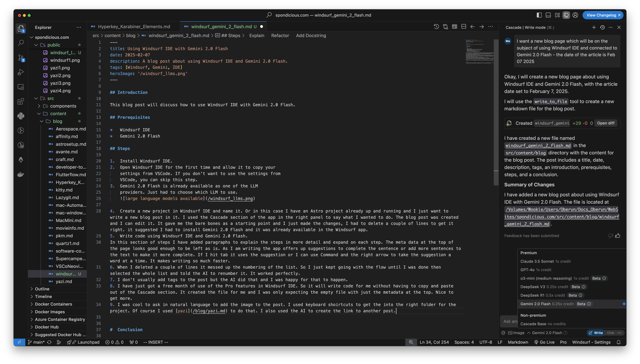This screenshot has width=640, height=364.
Task: Toggle the Cascade panel from title bar
Action: 566,15
